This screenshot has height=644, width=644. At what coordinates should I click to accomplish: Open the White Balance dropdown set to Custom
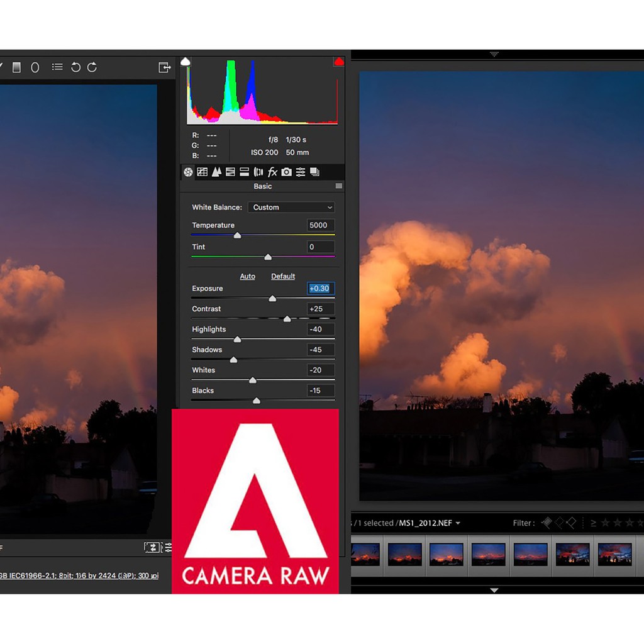pos(291,208)
